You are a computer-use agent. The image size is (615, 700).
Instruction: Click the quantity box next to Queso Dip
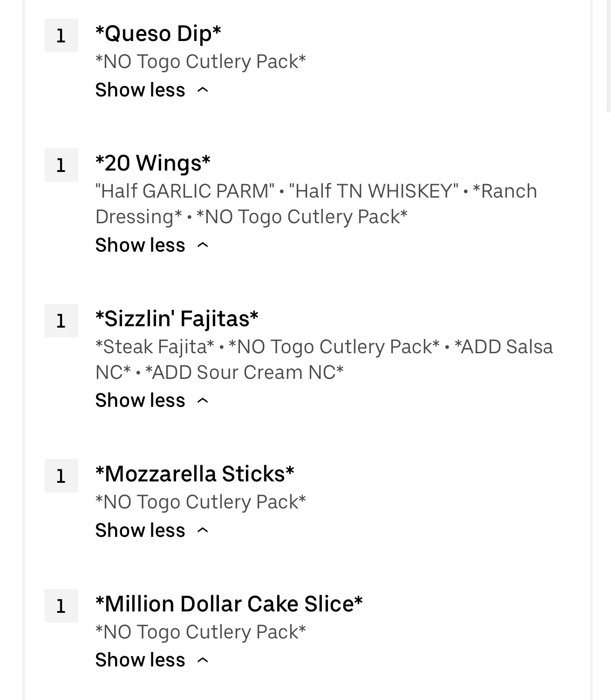[61, 35]
